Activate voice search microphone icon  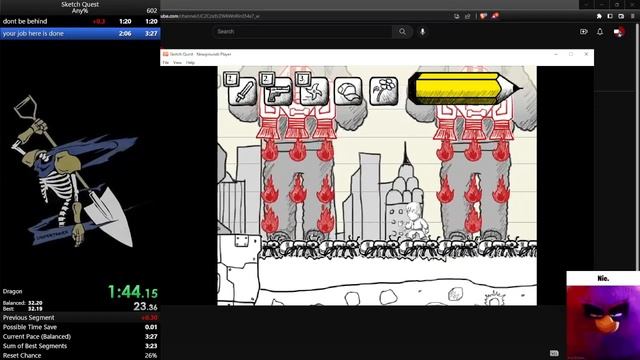tap(422, 31)
